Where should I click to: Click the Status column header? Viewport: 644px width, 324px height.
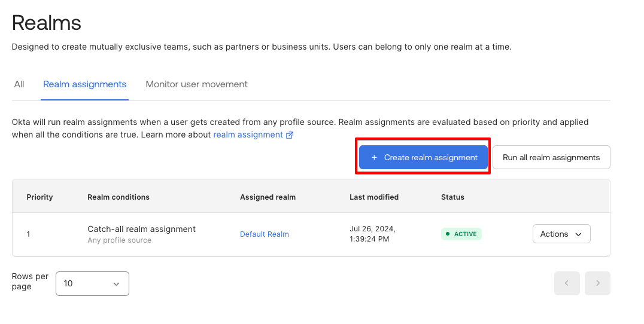coord(452,197)
